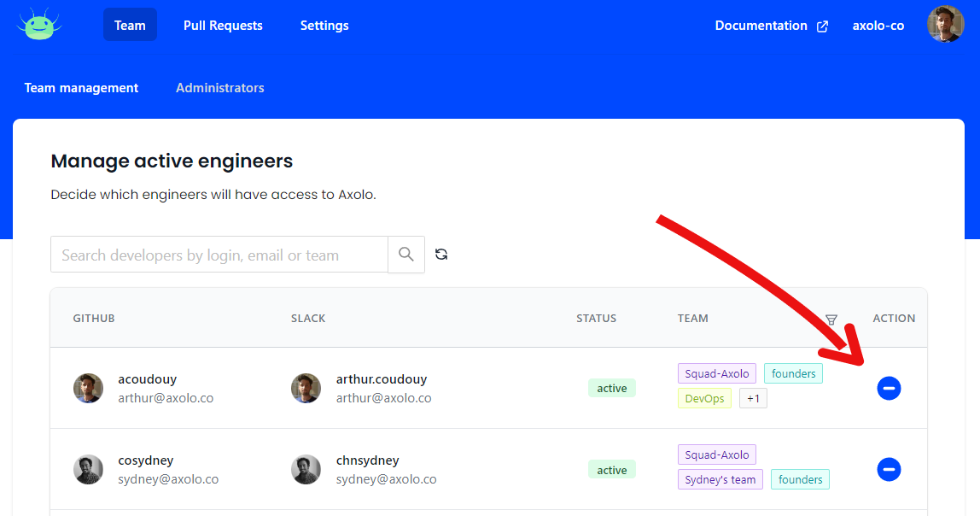Screen dimensions: 980x516
Task: Remove acoudouy with the minus action icon
Action: click(889, 389)
